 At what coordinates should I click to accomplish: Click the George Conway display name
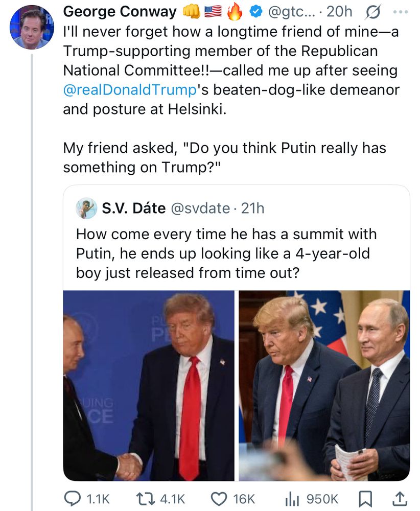point(120,12)
